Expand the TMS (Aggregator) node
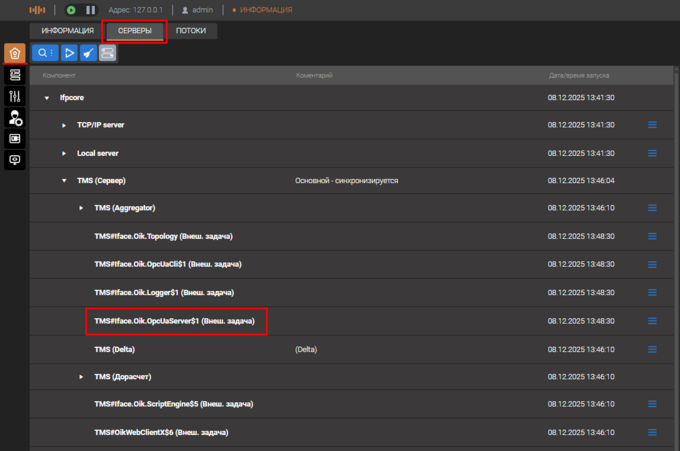 point(81,208)
